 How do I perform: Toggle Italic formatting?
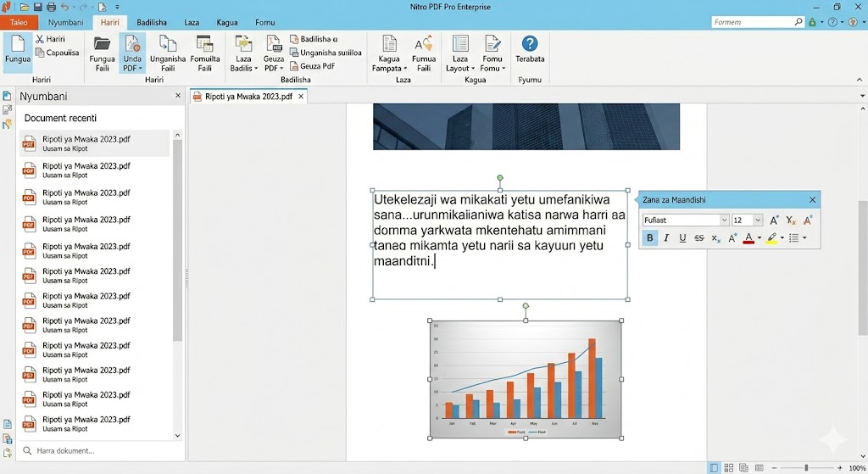pyautogui.click(x=666, y=238)
